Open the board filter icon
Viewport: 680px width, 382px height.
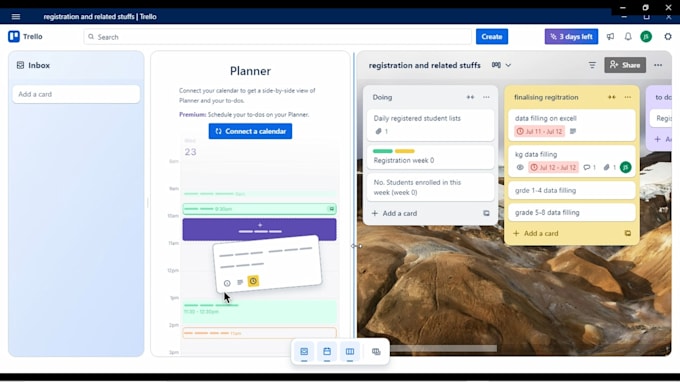(x=592, y=65)
